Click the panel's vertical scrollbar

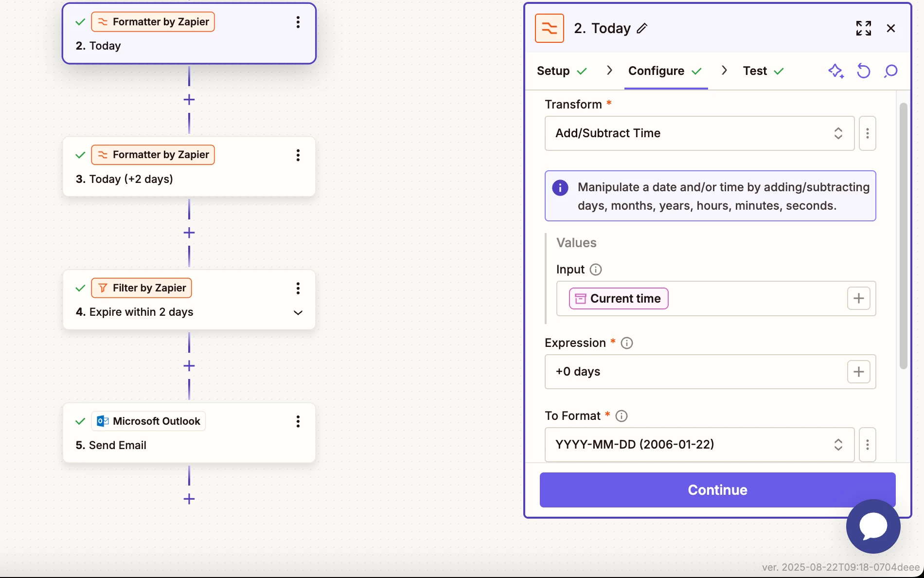[903, 236]
